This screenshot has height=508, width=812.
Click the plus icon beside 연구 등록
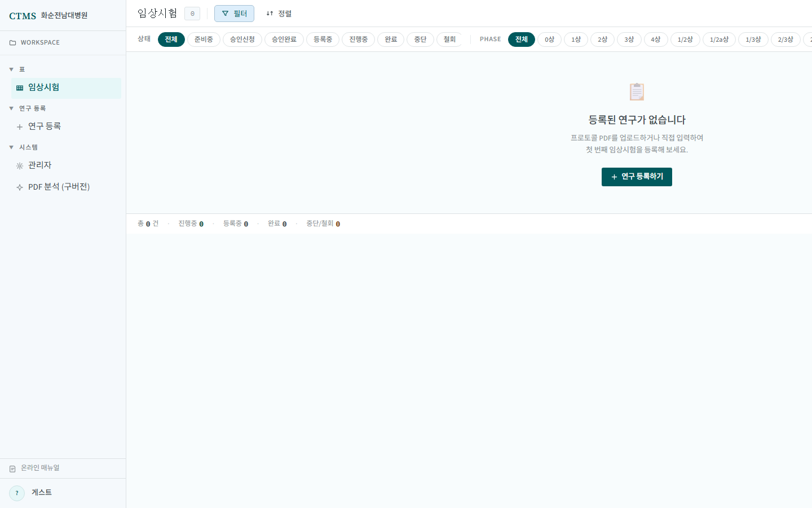pyautogui.click(x=20, y=127)
